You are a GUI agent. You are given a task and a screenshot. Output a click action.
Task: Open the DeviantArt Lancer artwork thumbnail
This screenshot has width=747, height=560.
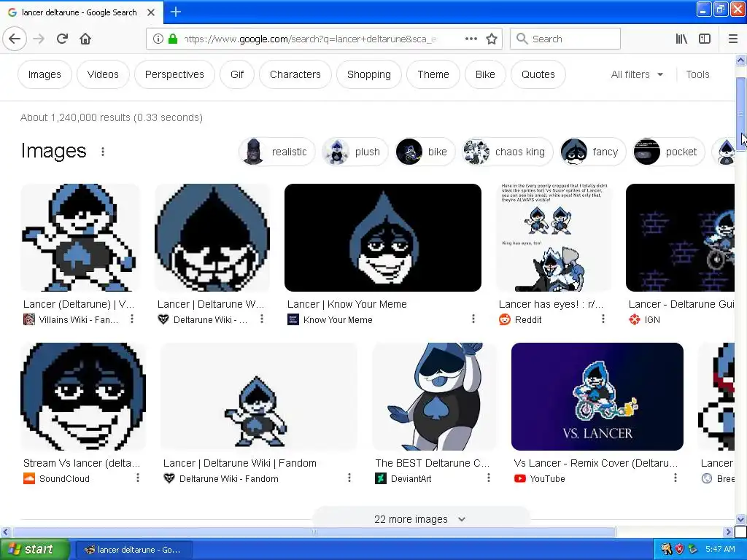[x=434, y=397]
